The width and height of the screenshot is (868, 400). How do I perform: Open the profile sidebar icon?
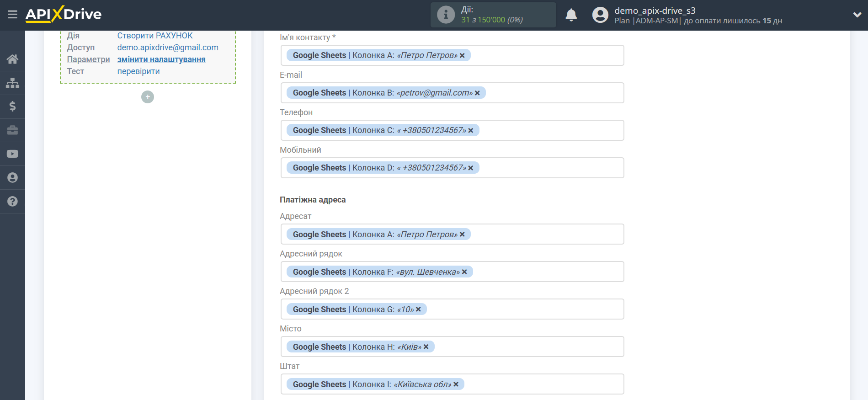[12, 178]
